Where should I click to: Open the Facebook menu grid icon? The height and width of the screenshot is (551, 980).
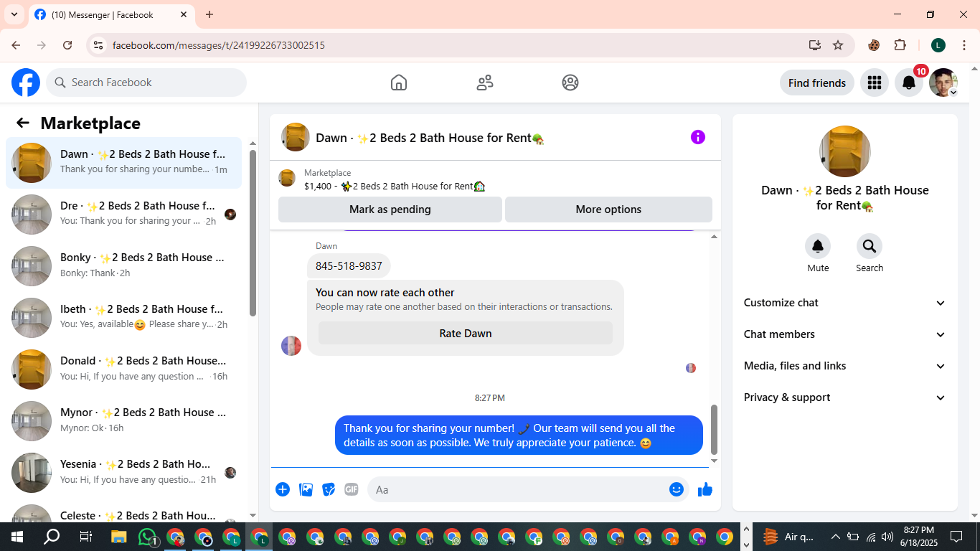click(x=874, y=83)
